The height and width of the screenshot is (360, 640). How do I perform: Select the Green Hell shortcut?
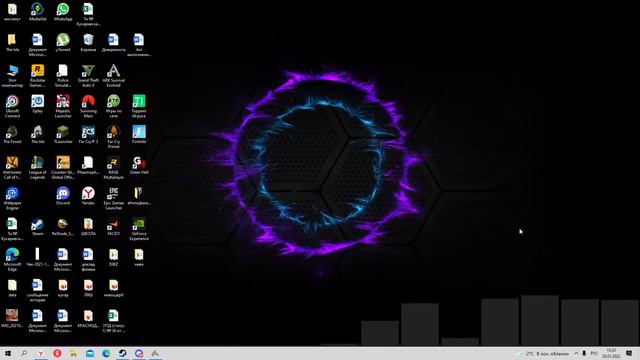pyautogui.click(x=139, y=165)
